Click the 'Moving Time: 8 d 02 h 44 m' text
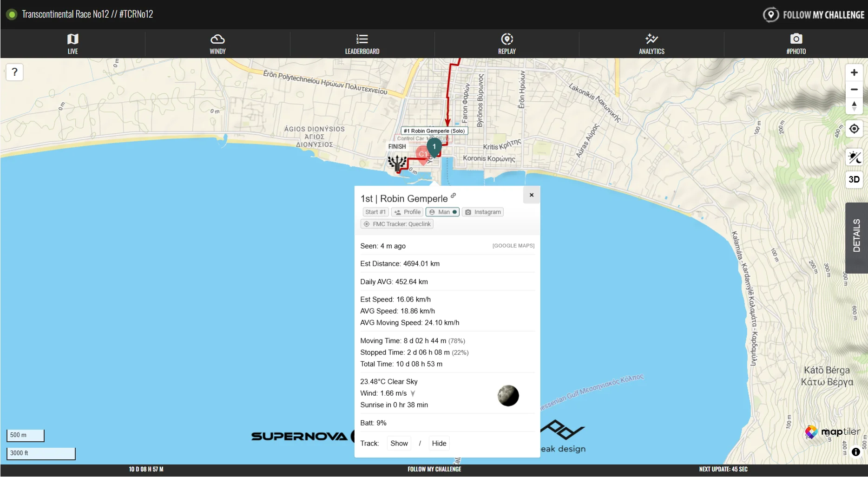 click(x=403, y=341)
